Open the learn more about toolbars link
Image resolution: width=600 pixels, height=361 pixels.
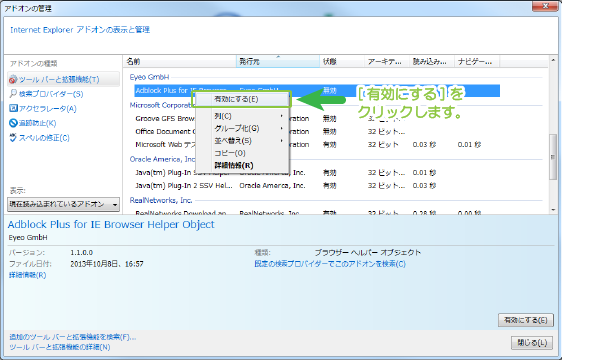click(x=60, y=347)
